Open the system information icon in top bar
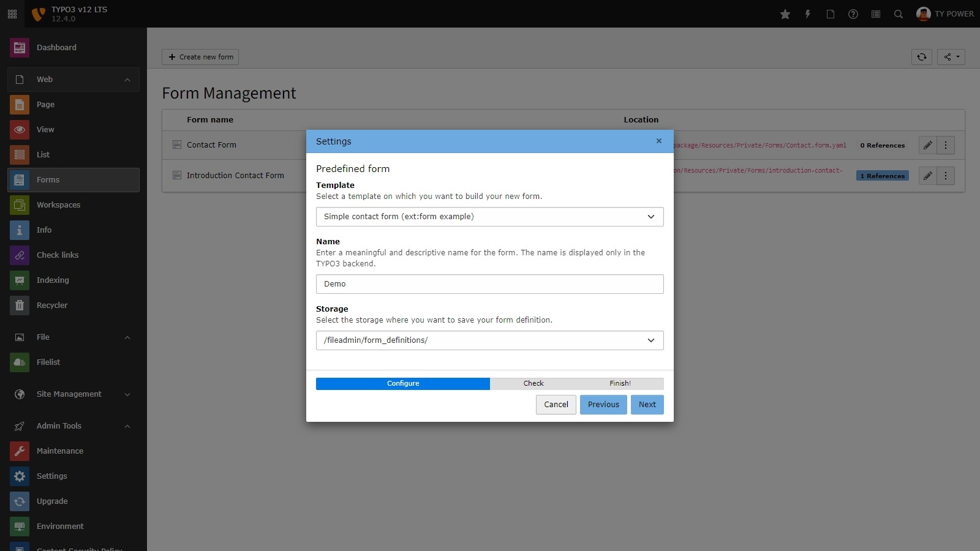The height and width of the screenshot is (551, 980). tap(876, 14)
